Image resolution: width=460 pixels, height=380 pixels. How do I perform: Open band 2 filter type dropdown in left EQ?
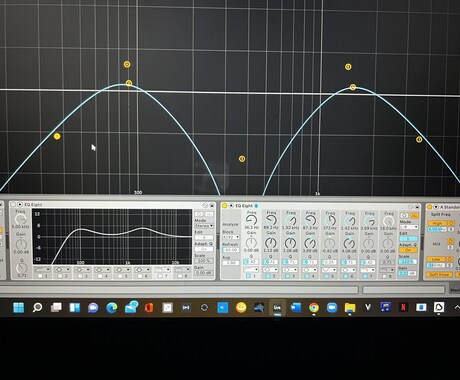62,269
